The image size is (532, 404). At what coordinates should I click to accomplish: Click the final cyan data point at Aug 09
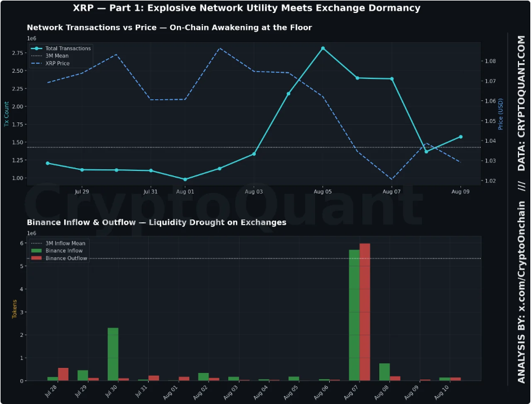[x=461, y=137]
